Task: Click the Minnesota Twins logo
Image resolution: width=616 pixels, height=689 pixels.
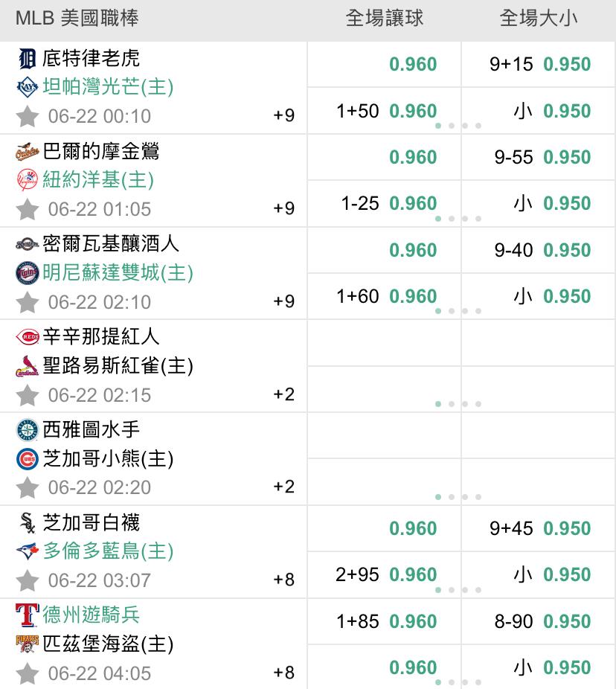Action: [x=28, y=273]
